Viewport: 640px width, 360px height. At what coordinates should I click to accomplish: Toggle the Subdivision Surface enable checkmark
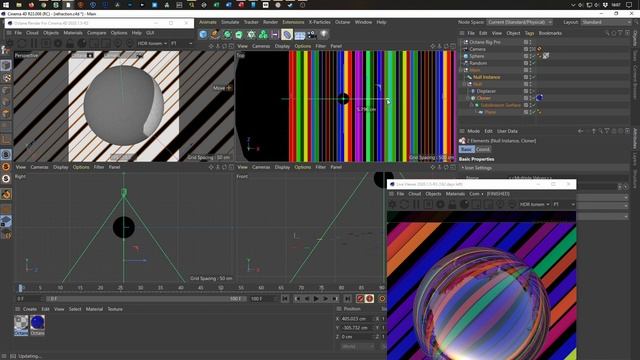534,105
